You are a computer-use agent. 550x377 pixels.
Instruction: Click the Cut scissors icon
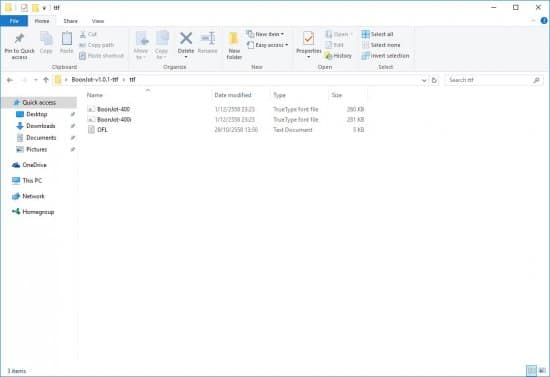coord(83,34)
